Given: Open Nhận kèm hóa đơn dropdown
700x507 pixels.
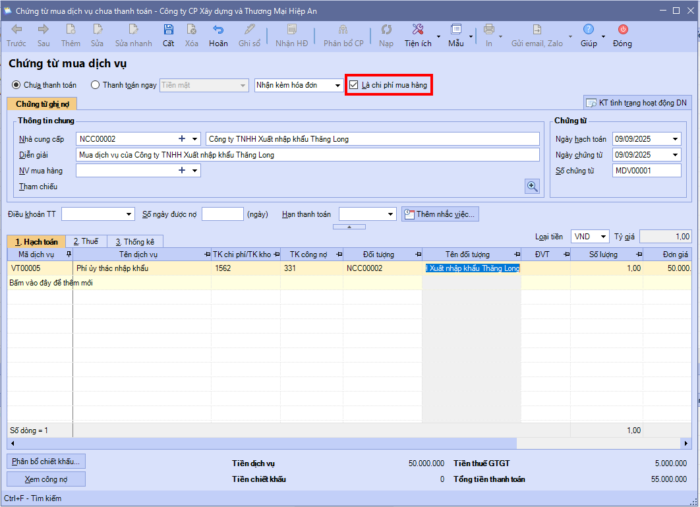Looking at the screenshot, I should point(338,85).
